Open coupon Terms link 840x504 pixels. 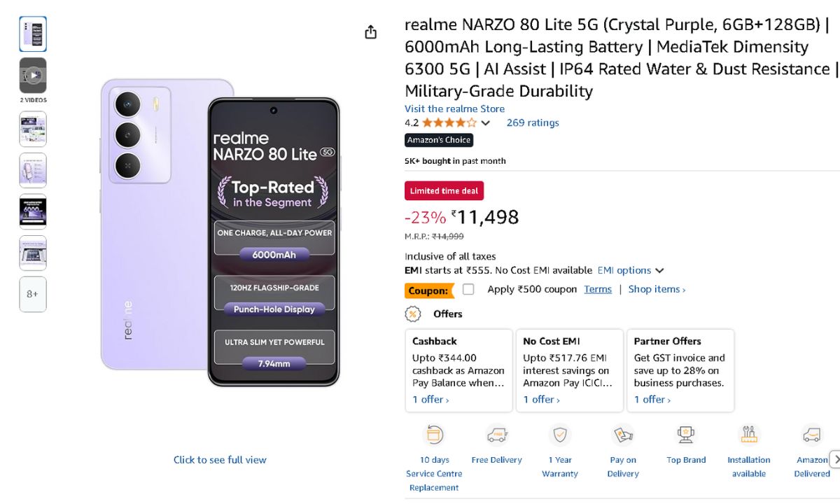click(x=598, y=289)
